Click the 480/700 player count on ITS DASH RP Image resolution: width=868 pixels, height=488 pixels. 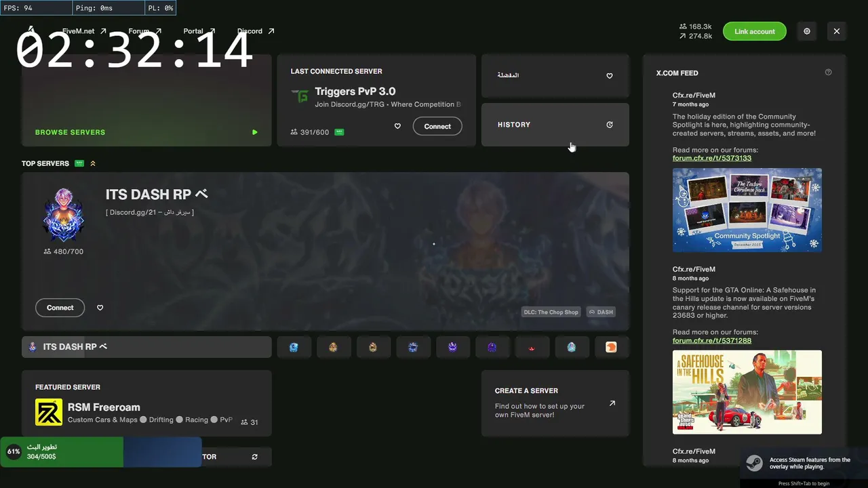[x=63, y=251]
